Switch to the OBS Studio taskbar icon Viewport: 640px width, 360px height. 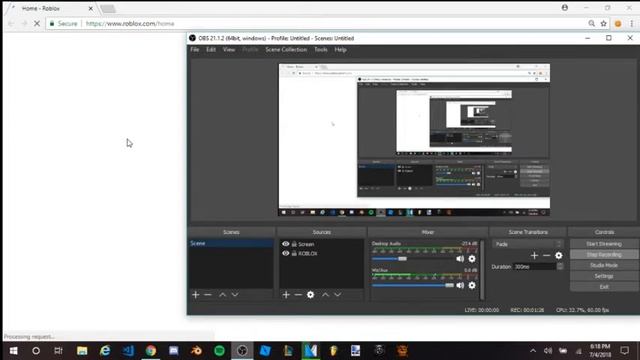click(x=242, y=351)
